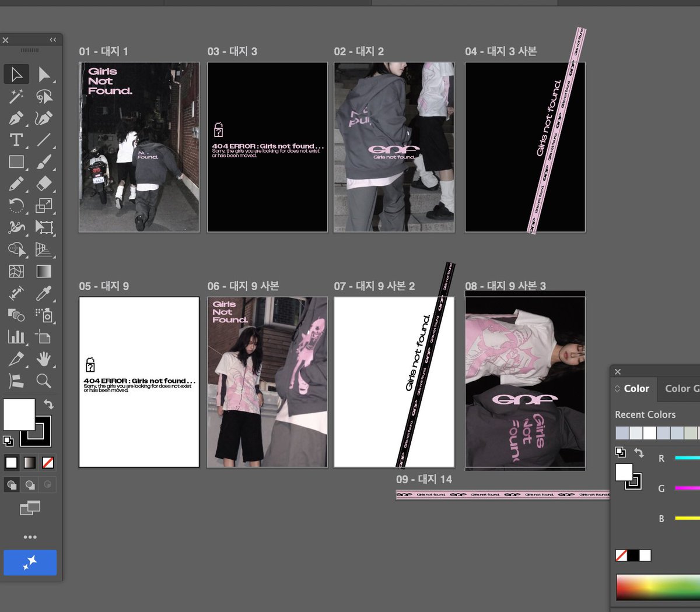Screen dimensions: 700x612
Task: Select the Perspective Grid tool
Action: click(x=44, y=249)
